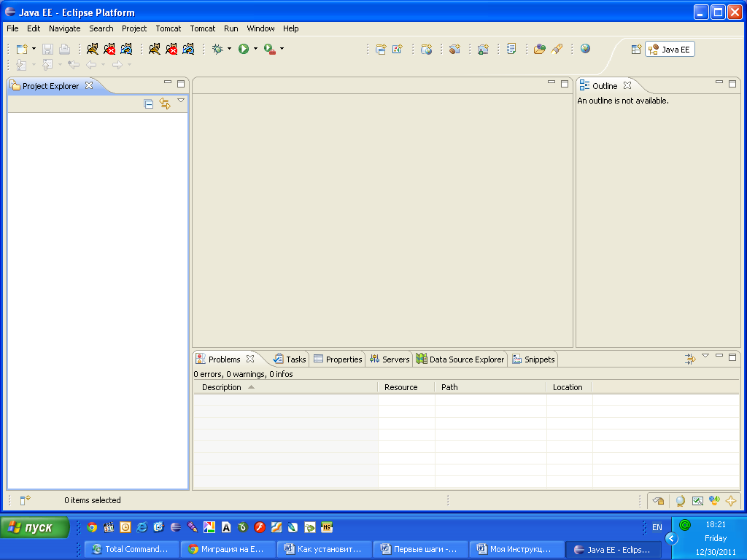747x560 pixels.
Task: Click the coffee bean EJB wizard icon
Action: point(454,49)
